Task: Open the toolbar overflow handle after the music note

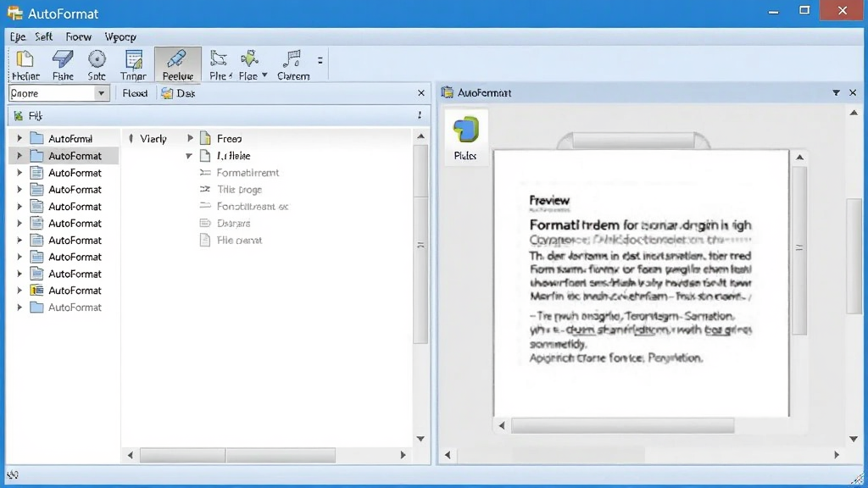Action: point(320,60)
